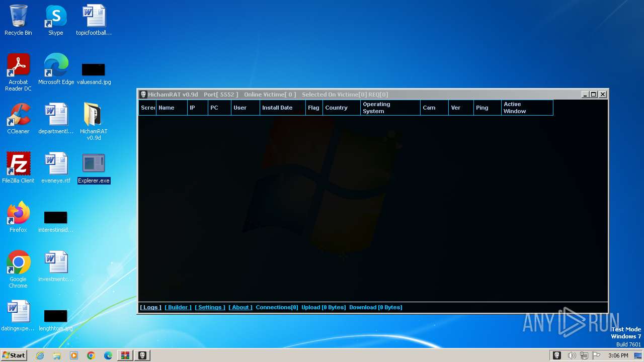
Task: Open Windows Explorer from the taskbar
Action: pyautogui.click(x=57, y=355)
